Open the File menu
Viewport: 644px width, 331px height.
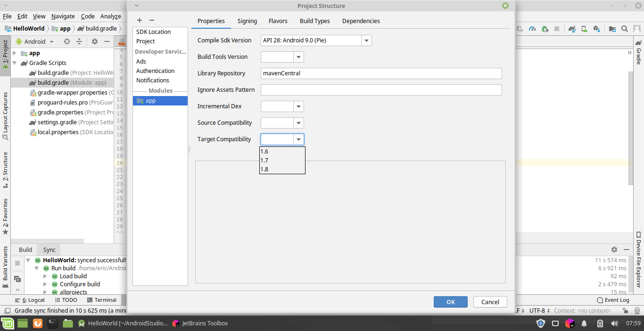tap(7, 16)
